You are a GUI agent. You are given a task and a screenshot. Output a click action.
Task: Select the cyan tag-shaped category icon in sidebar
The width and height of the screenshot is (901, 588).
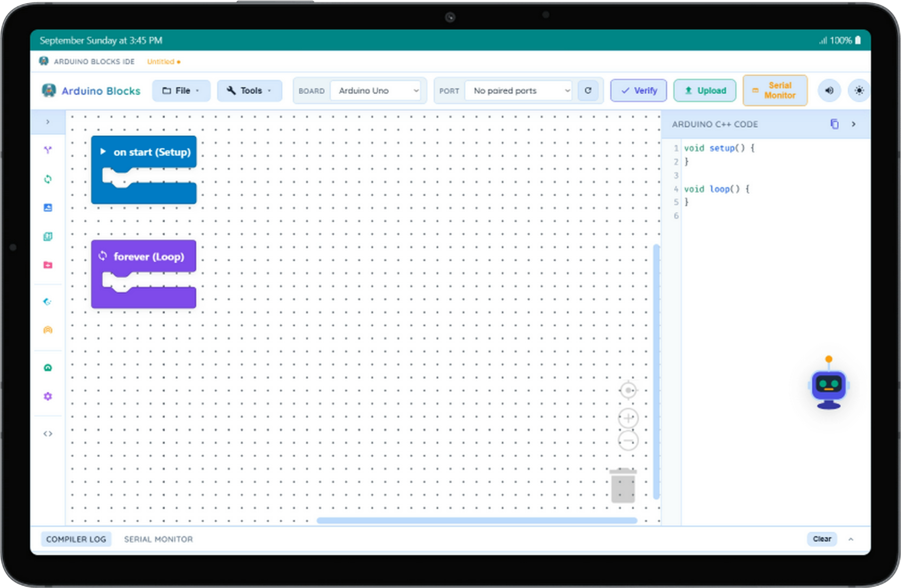pos(48,302)
